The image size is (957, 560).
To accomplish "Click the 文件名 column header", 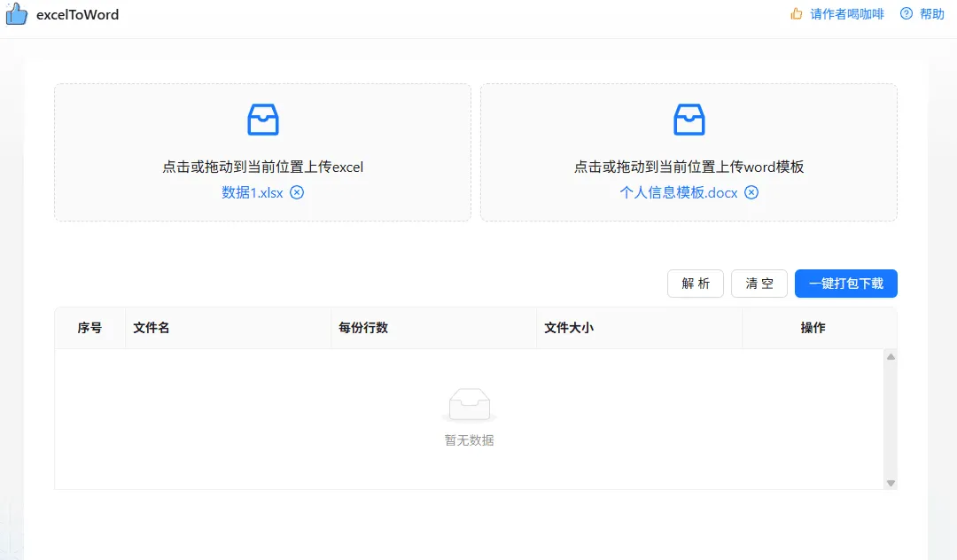I will [x=229, y=328].
